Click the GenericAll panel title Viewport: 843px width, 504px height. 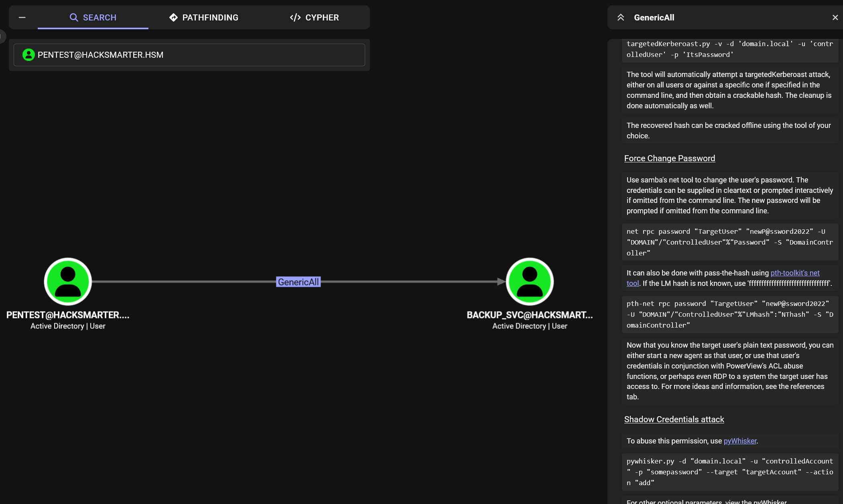click(654, 18)
